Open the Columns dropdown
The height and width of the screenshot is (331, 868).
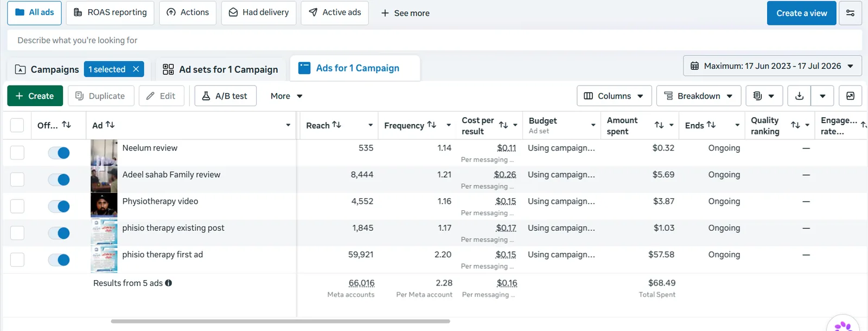coord(614,96)
